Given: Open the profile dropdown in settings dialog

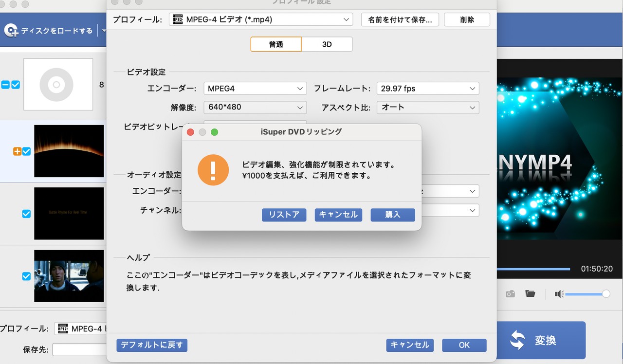Looking at the screenshot, I should (x=261, y=19).
